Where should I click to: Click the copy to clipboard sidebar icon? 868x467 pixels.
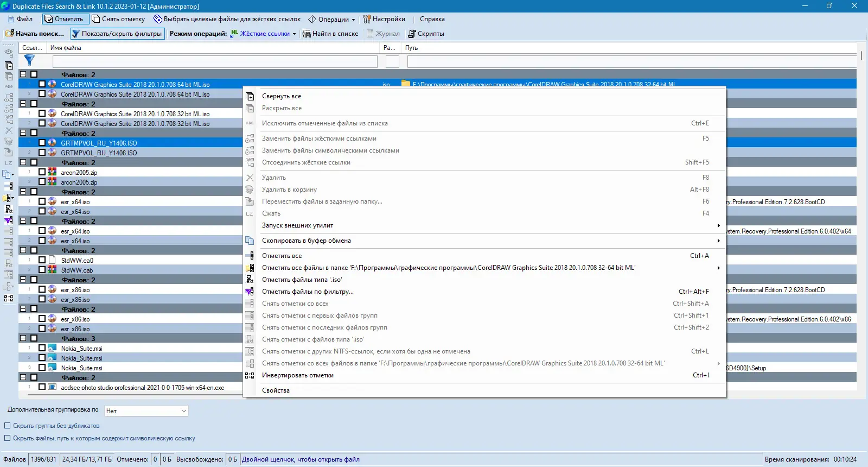[x=8, y=175]
